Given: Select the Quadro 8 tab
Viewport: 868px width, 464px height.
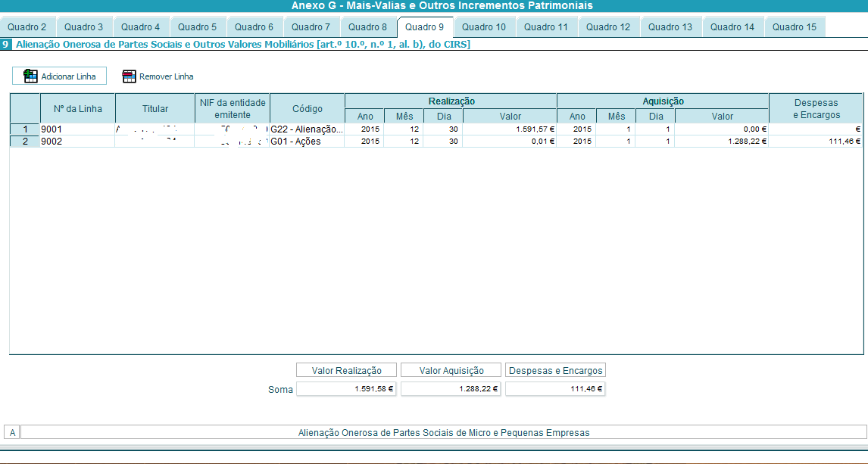Looking at the screenshot, I should [367, 27].
